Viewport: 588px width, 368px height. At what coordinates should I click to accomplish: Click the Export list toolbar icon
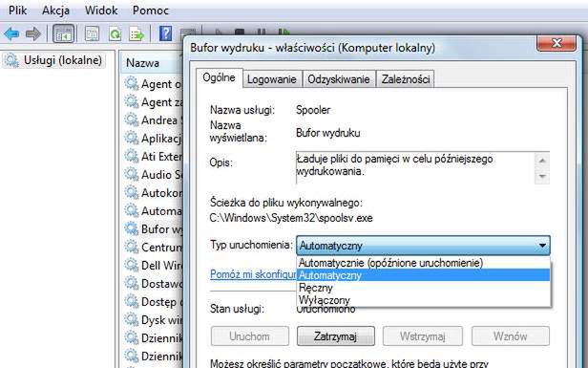point(136,33)
